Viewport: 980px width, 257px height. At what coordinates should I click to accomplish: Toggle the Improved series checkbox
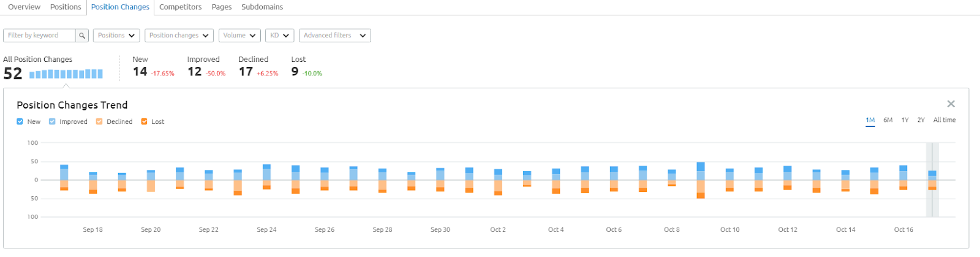[x=53, y=121]
